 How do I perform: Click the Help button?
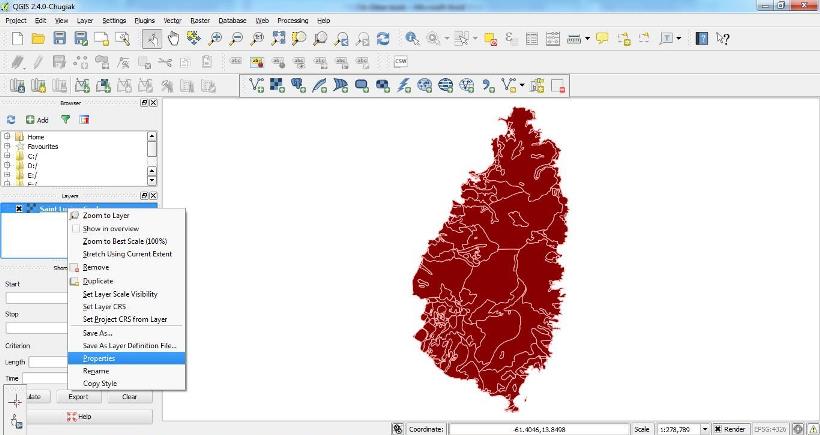[79, 416]
